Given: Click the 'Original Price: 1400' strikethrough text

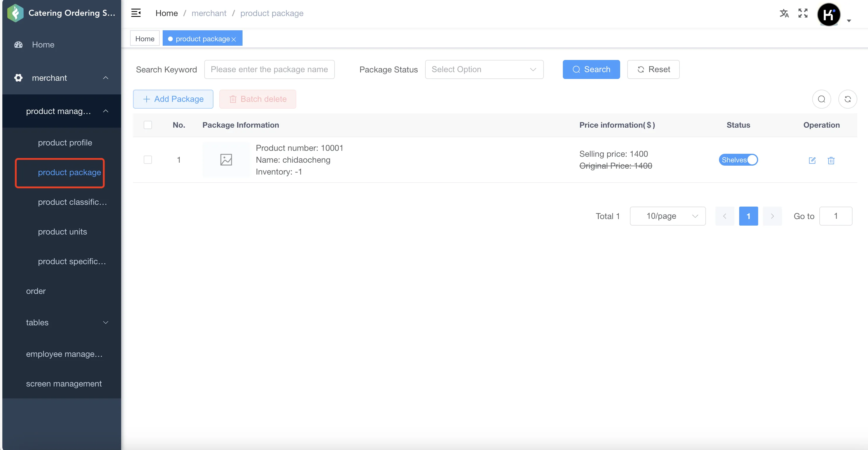Looking at the screenshot, I should (615, 165).
